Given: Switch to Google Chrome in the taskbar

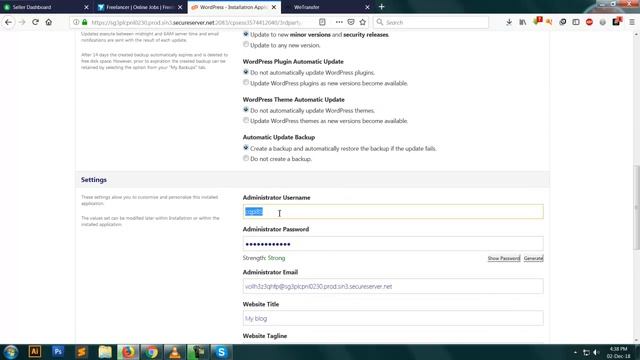Looking at the screenshot, I should pyautogui.click(x=151, y=352).
